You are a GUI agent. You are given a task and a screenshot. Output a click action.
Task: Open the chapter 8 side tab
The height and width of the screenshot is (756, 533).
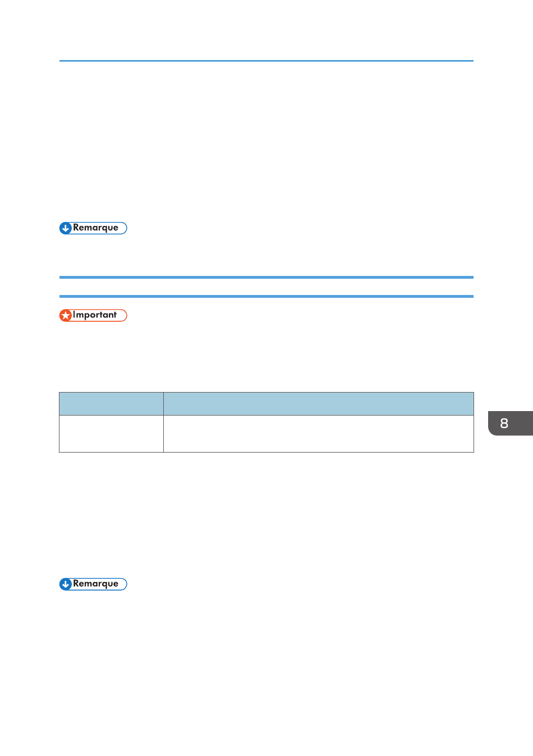point(510,423)
